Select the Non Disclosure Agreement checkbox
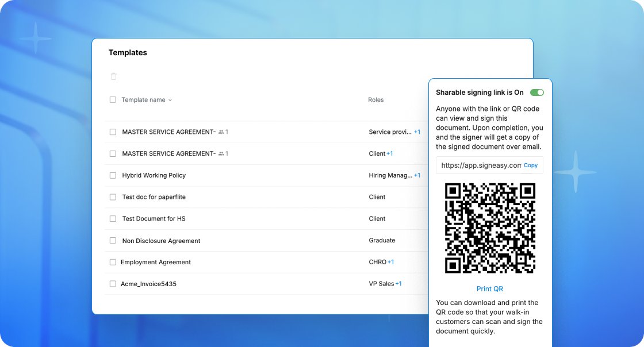This screenshot has height=347, width=644. pos(113,241)
